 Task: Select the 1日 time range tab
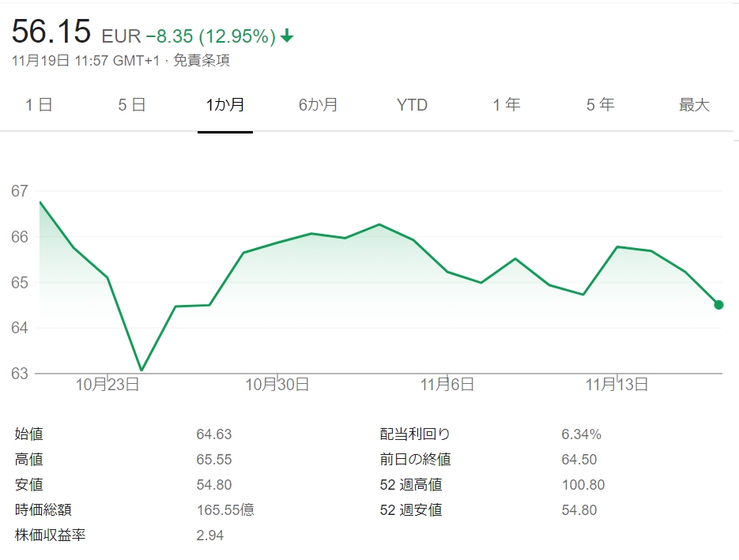(x=39, y=105)
